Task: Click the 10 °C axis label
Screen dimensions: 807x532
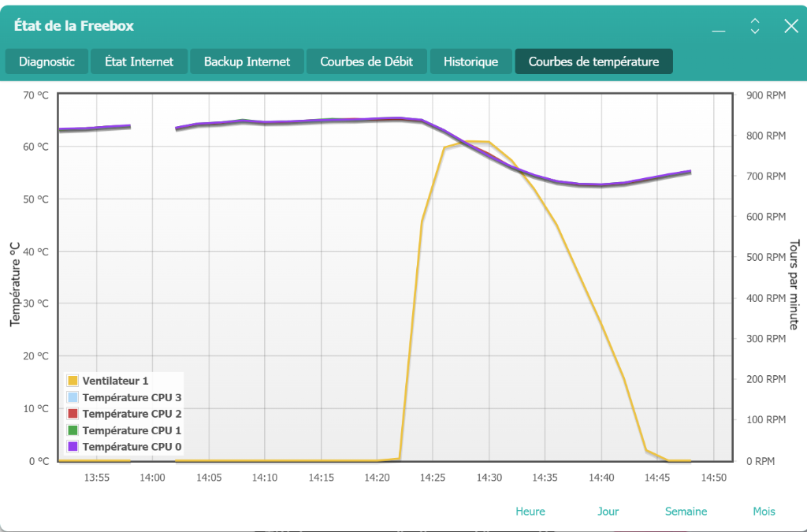Action: 36,408
